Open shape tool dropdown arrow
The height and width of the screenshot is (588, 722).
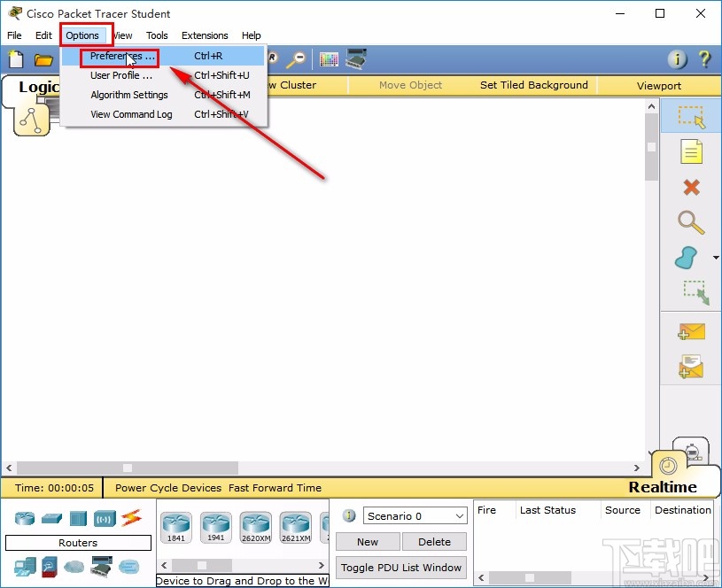pos(716,258)
